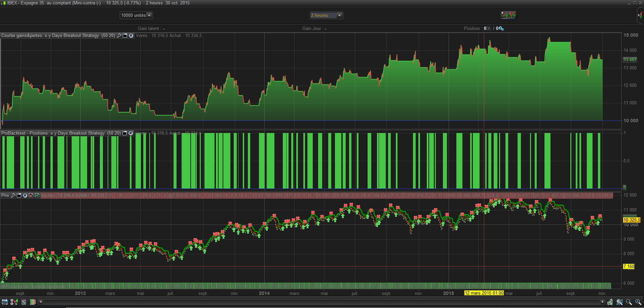This screenshot has height=308, width=644.
Task: Toggle maximize on the Prix panel
Action: click(19, 195)
